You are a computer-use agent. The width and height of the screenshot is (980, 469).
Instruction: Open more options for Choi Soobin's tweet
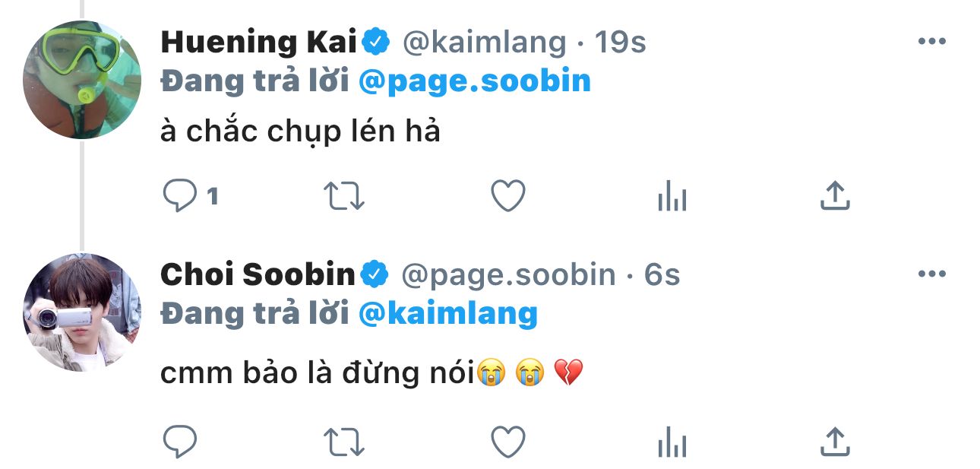coord(932,274)
